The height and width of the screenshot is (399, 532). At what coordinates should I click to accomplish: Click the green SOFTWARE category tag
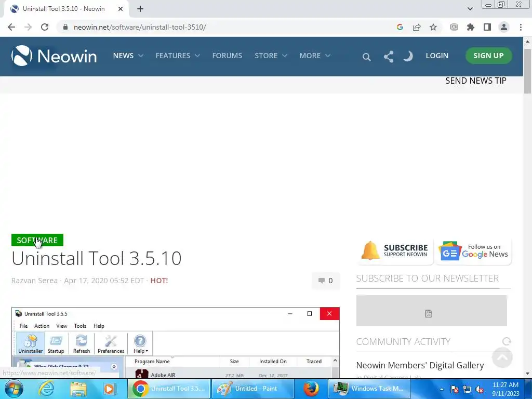click(x=37, y=240)
